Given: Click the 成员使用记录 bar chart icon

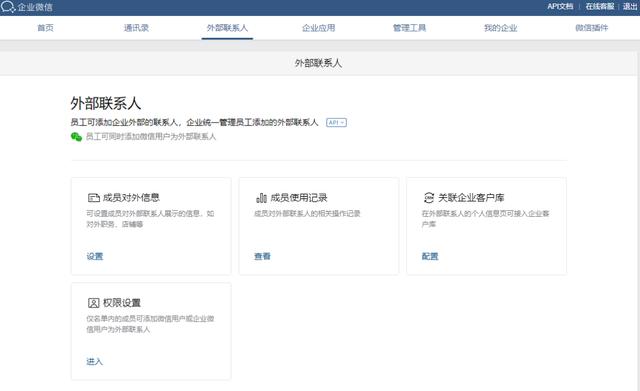Looking at the screenshot, I should [261, 198].
